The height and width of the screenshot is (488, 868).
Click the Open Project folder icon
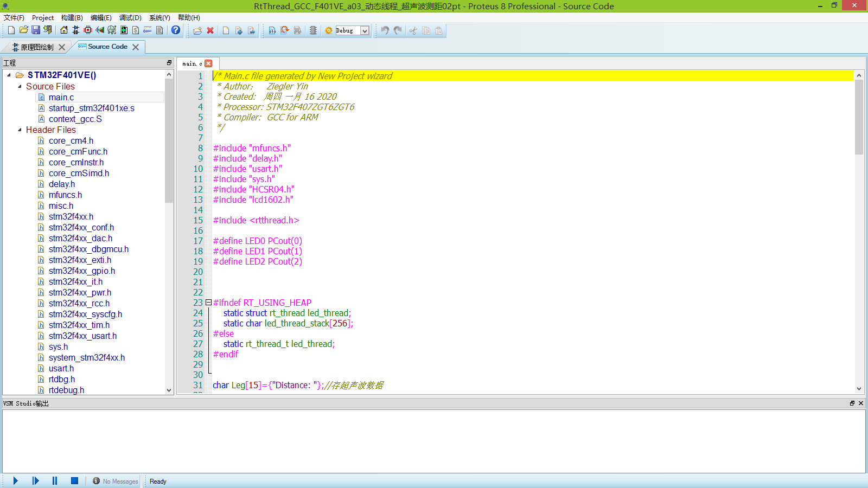23,30
